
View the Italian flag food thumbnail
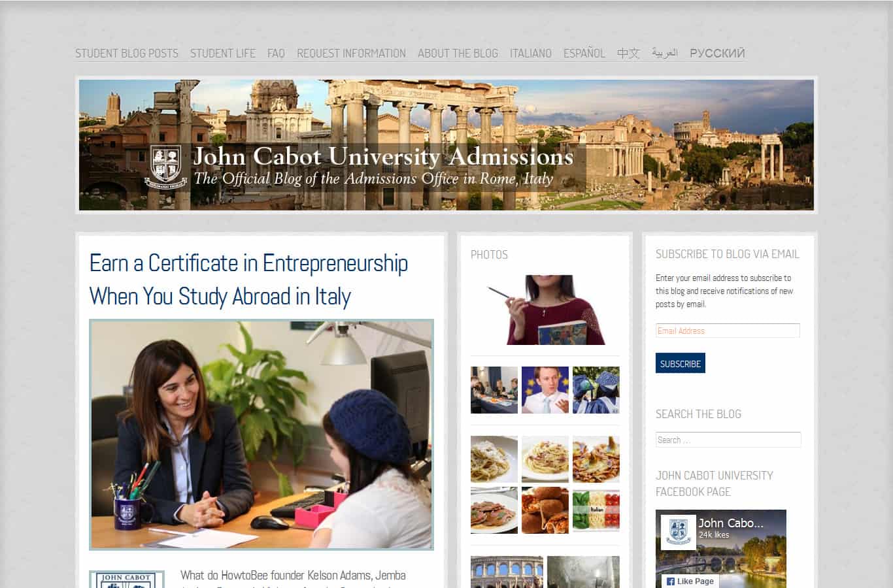596,510
